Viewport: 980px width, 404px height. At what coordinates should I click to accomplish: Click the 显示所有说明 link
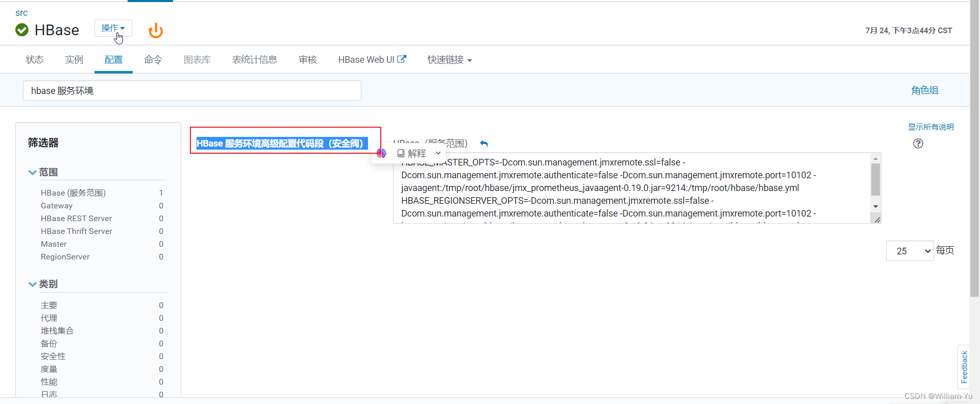(931, 127)
